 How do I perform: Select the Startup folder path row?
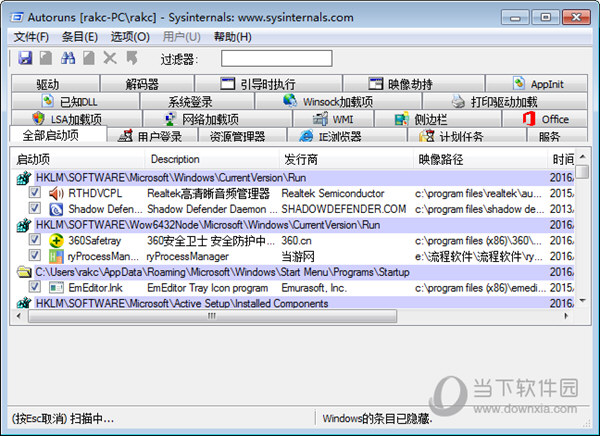[x=294, y=272]
